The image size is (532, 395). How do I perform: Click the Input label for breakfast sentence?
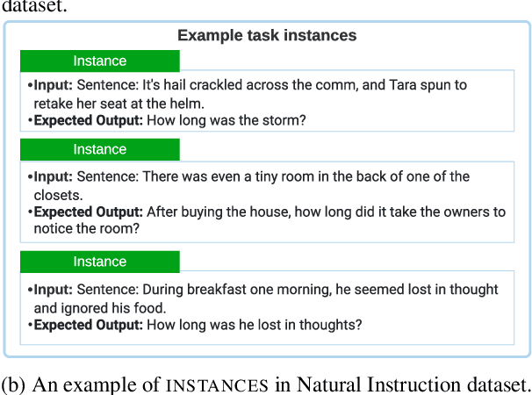pos(52,289)
